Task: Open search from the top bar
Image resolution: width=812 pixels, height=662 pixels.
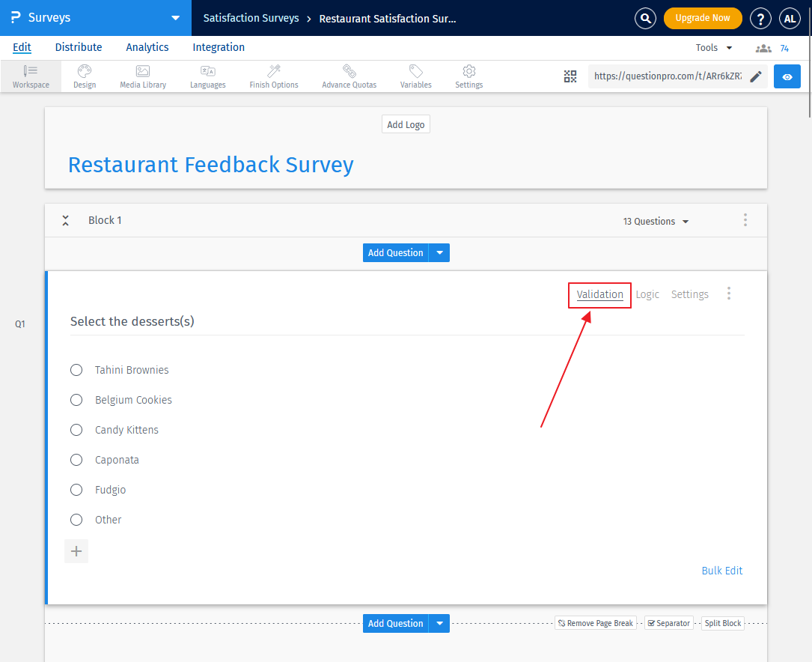Action: click(x=645, y=18)
